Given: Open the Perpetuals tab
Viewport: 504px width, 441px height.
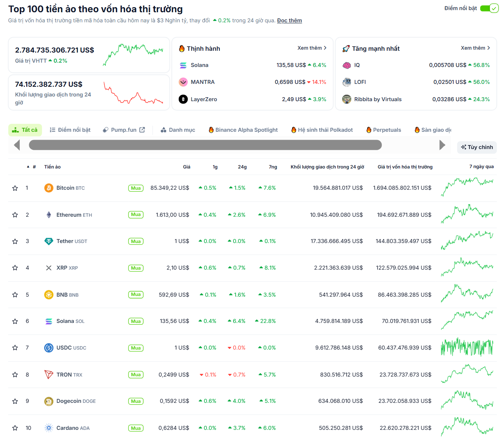Looking at the screenshot, I should coord(384,130).
